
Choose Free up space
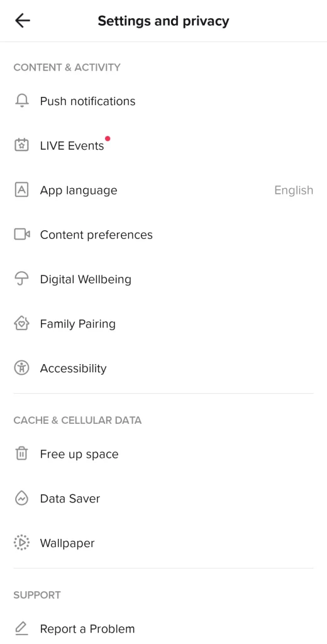tap(163, 454)
